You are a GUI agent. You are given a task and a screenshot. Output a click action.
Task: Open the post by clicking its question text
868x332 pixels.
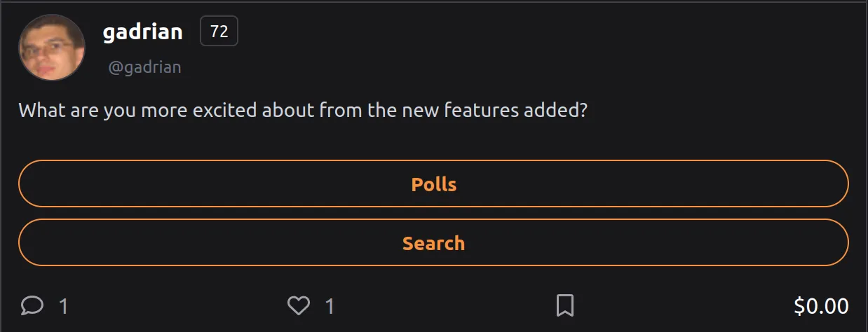pyautogui.click(x=302, y=111)
